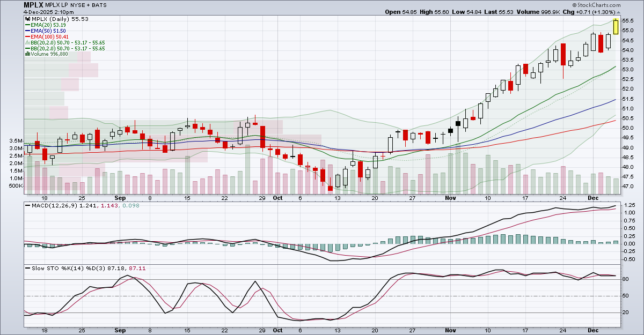Click the 2.5M volume axis label

[16, 156]
